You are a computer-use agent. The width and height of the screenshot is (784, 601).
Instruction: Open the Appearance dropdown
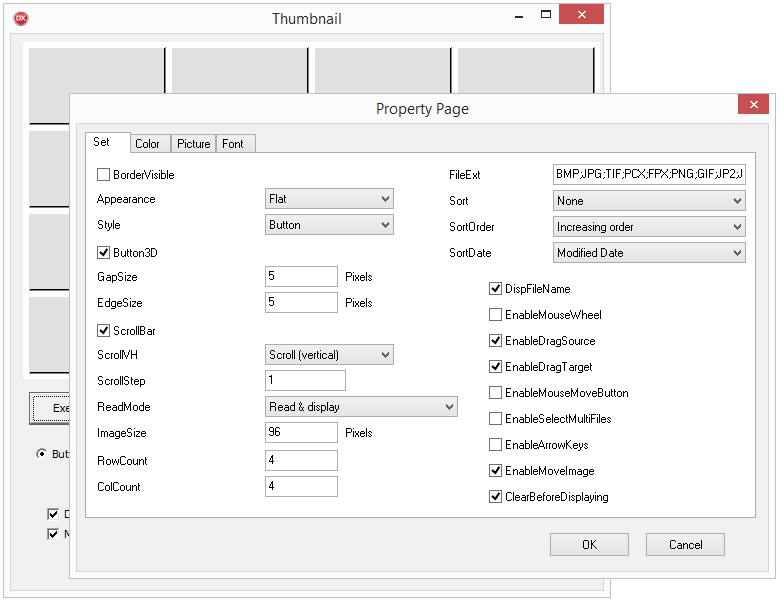(329, 199)
